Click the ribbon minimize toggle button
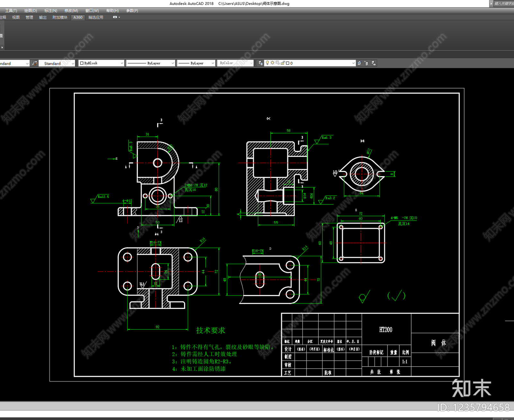The height and width of the screenshot is (420, 514). (x=115, y=17)
